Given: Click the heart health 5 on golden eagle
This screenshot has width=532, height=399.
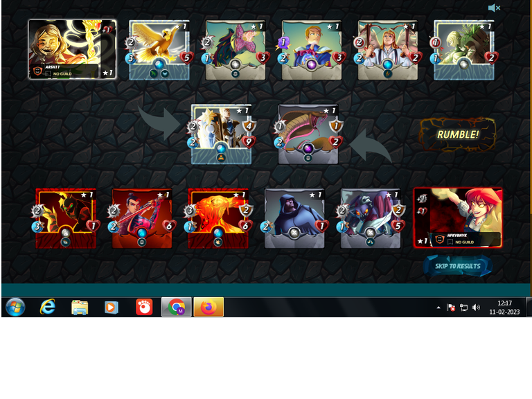Looking at the screenshot, I should (186, 58).
